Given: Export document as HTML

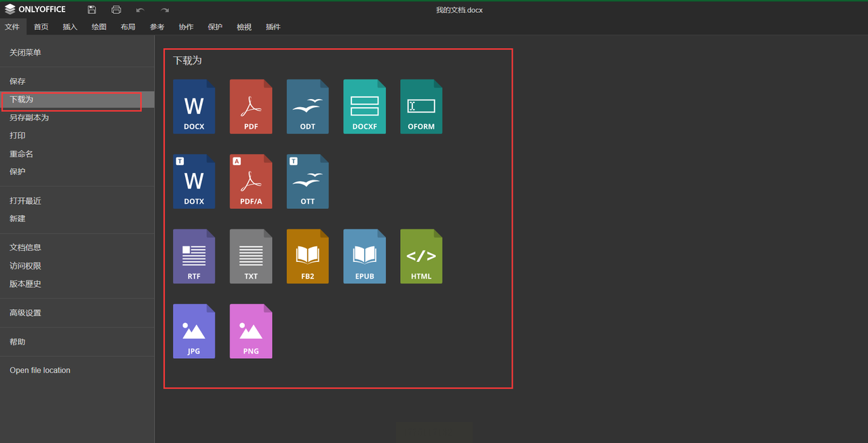Looking at the screenshot, I should pyautogui.click(x=421, y=256).
